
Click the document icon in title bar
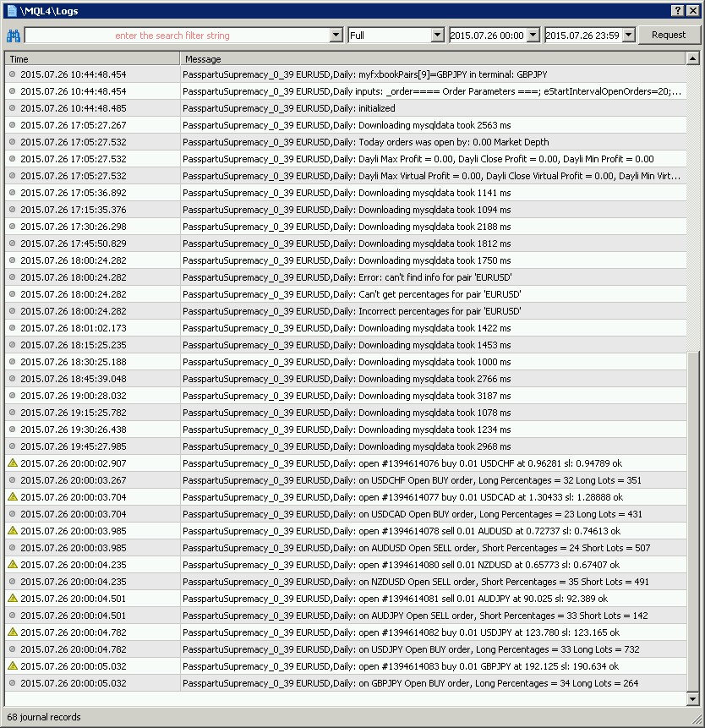pos(12,11)
